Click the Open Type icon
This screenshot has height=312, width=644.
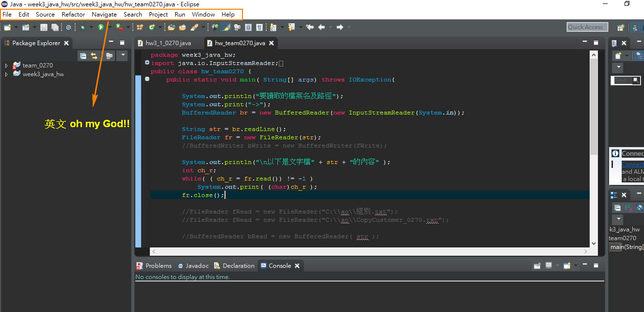tap(171, 27)
